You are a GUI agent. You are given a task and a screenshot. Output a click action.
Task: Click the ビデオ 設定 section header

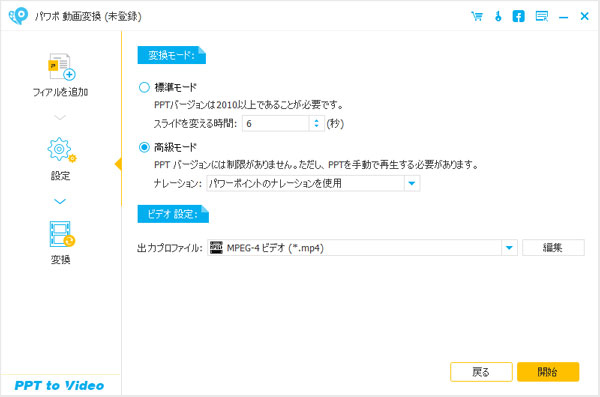[x=173, y=214]
